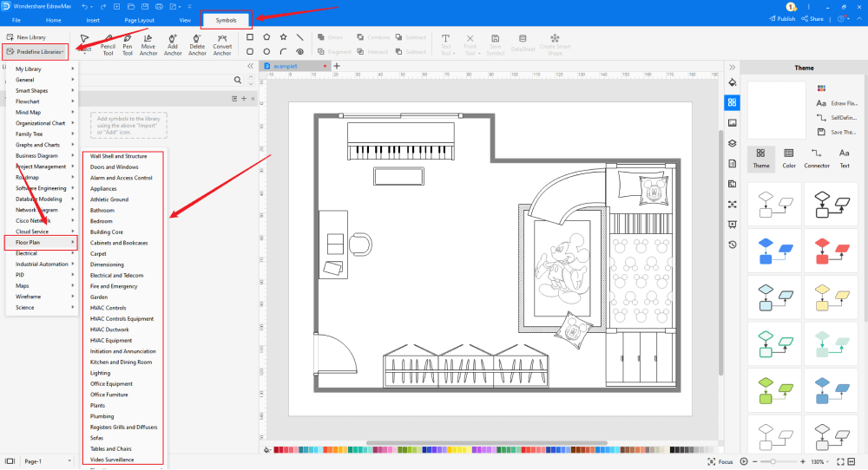Viewport: 868px width, 470px height.
Task: Choose Wall Shell and Structure library
Action: [x=118, y=156]
